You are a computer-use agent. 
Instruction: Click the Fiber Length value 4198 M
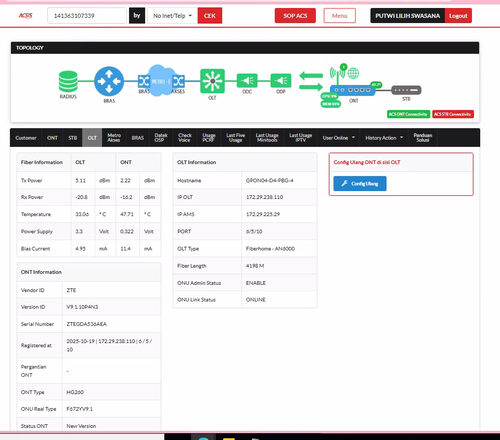255,266
